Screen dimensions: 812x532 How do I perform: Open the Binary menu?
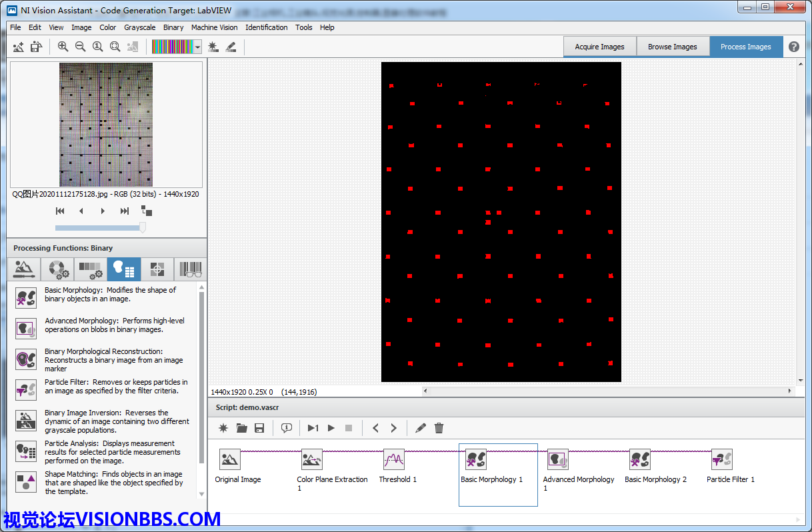[173, 27]
